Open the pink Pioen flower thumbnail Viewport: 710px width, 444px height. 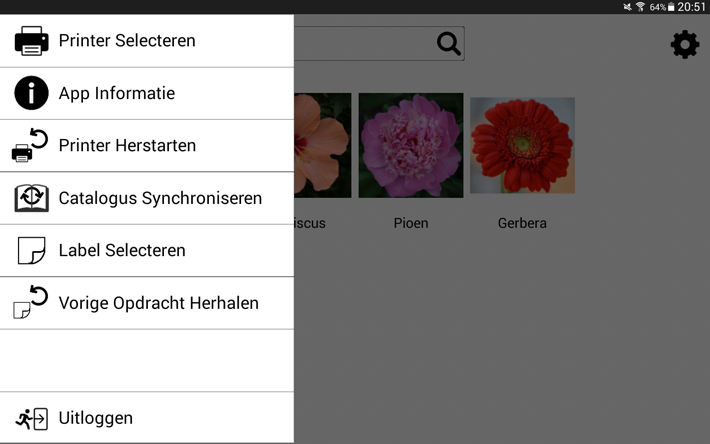[410, 145]
